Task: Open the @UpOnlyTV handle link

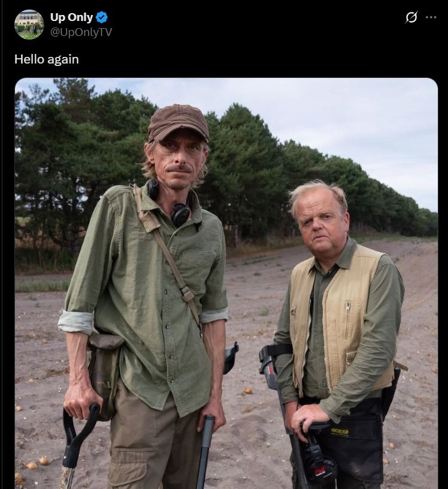Action: click(x=81, y=32)
